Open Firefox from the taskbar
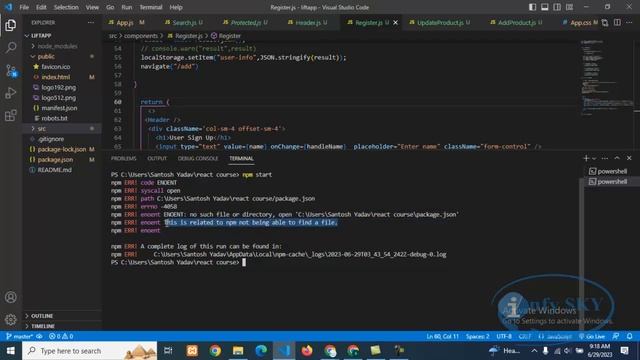Screen dimensions: 640x360 tap(307, 351)
